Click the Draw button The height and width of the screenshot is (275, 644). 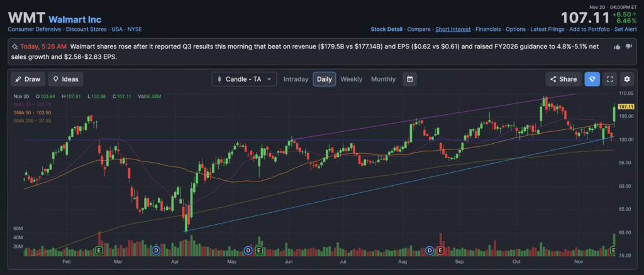pos(27,79)
